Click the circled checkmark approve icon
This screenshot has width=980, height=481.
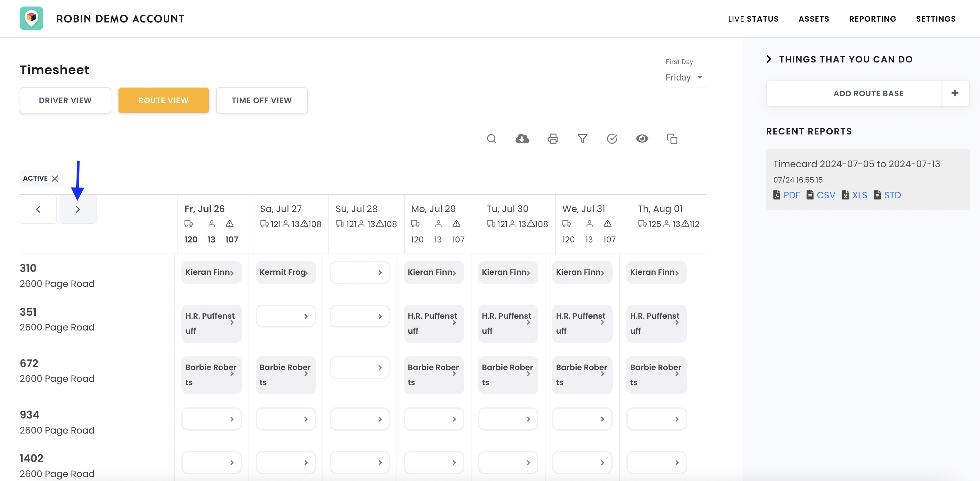(612, 139)
